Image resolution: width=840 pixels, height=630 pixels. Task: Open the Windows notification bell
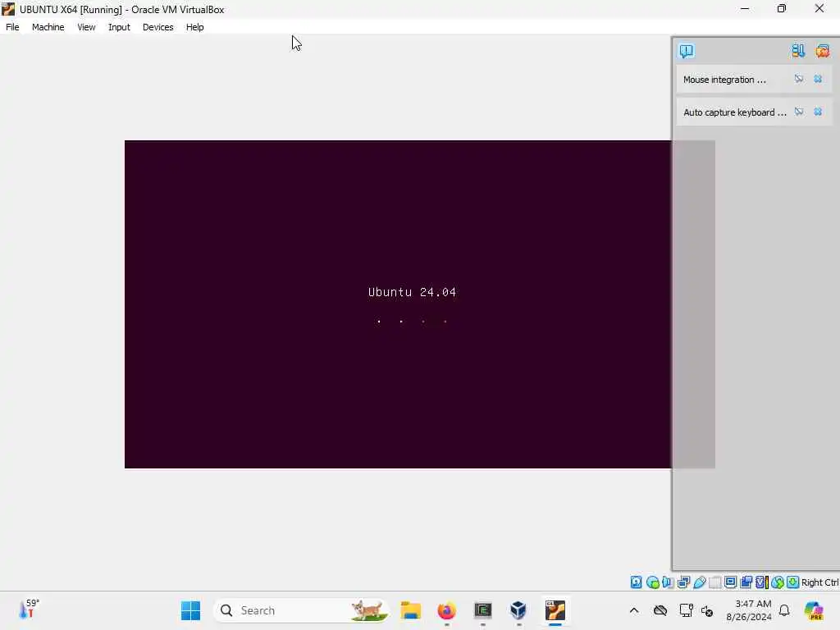(784, 610)
